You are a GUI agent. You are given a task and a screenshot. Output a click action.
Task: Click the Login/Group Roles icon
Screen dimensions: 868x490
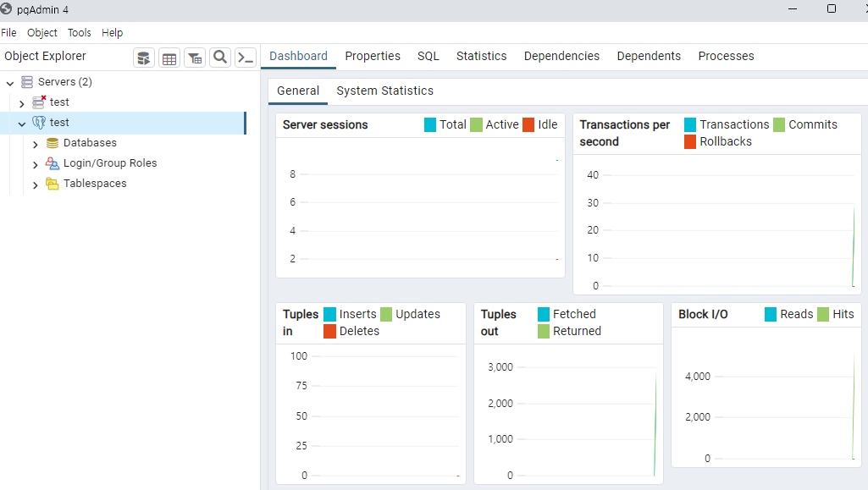click(x=52, y=163)
